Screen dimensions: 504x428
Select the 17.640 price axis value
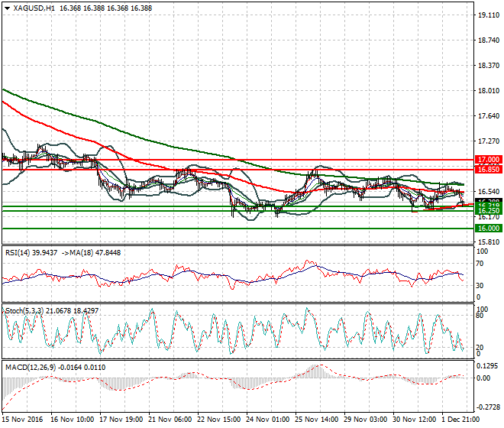pos(489,116)
